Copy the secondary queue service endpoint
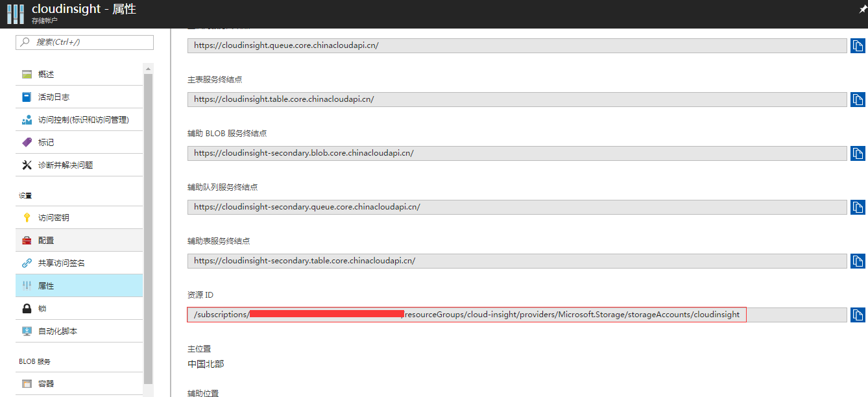Viewport: 868px width, 397px height. (x=858, y=207)
